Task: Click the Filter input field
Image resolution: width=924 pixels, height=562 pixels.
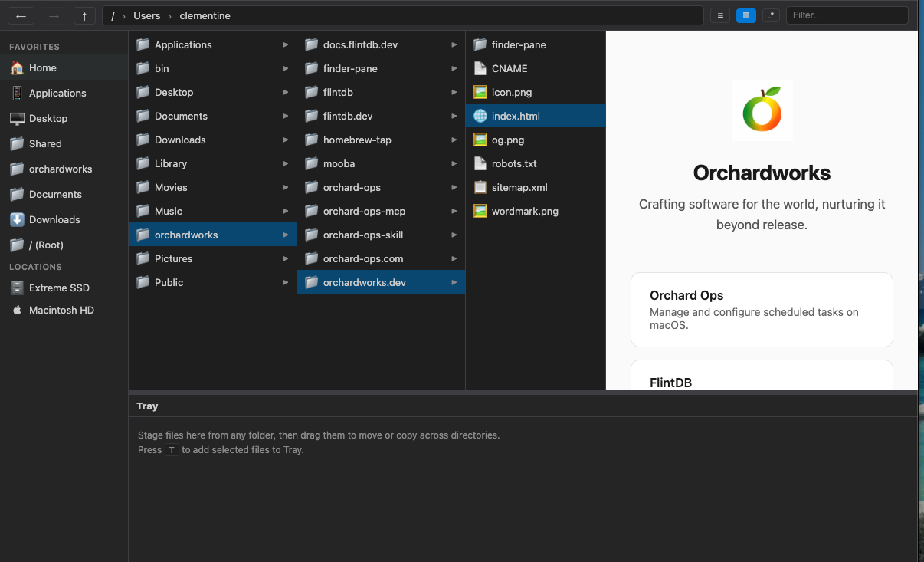Action: (x=847, y=15)
